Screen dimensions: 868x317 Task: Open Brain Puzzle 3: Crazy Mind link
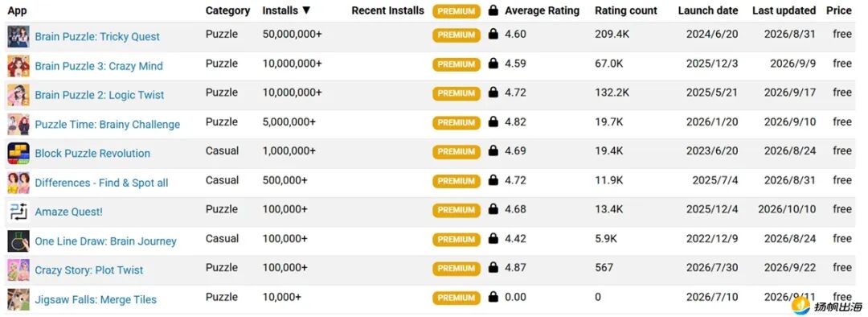click(x=99, y=66)
